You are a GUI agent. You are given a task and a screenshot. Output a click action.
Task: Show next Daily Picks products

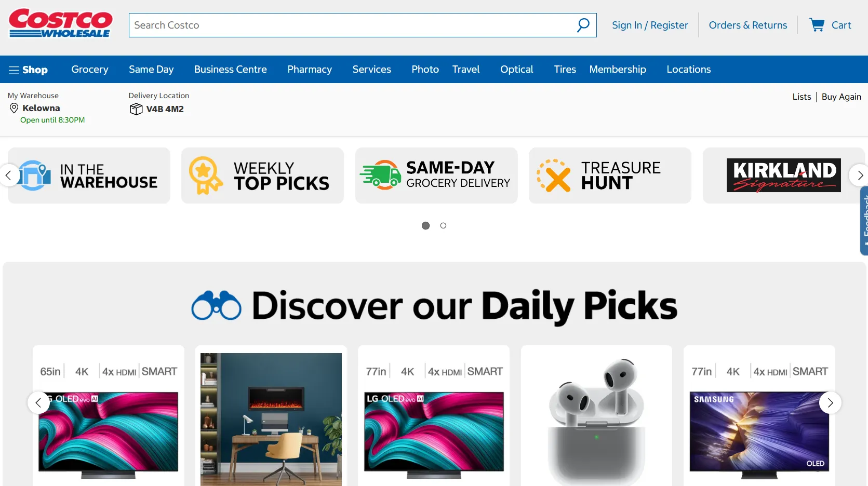point(830,402)
